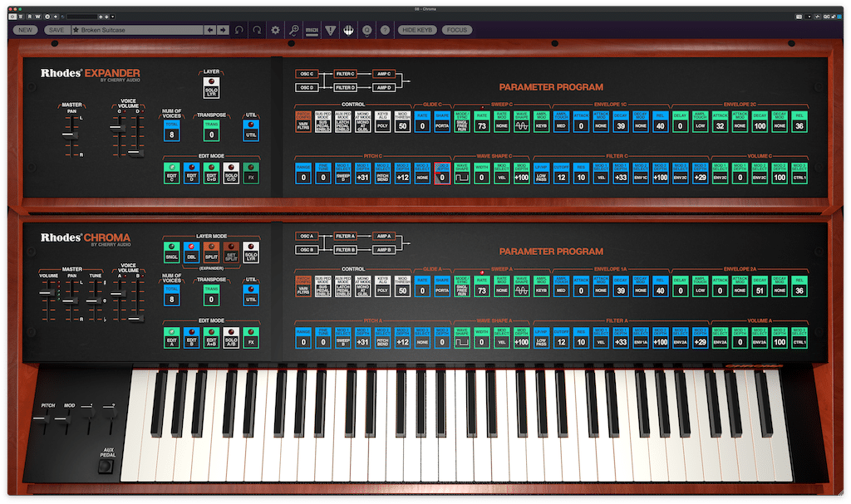Viewport: 851px width, 504px height.
Task: Open Filter C LP/HP selector showing LOW PASS
Action: (x=541, y=174)
